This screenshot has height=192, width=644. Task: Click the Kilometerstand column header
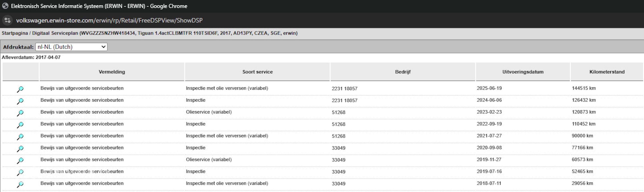(x=607, y=72)
